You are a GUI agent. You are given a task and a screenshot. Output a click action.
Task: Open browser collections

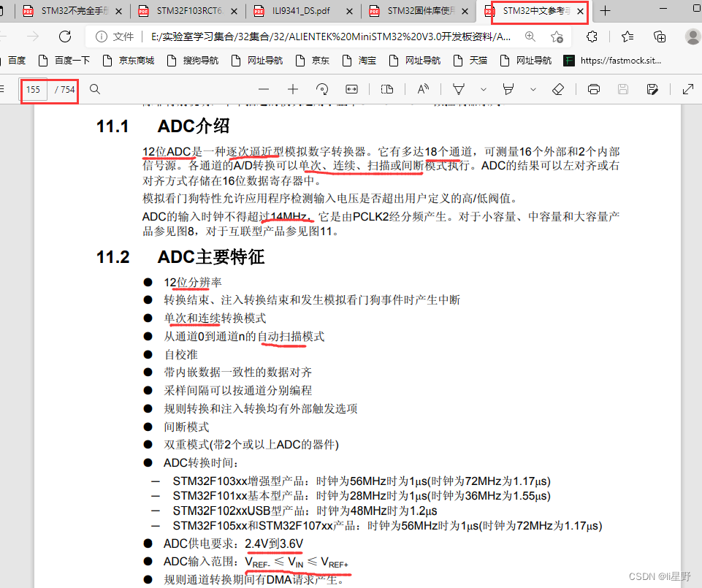tap(660, 37)
